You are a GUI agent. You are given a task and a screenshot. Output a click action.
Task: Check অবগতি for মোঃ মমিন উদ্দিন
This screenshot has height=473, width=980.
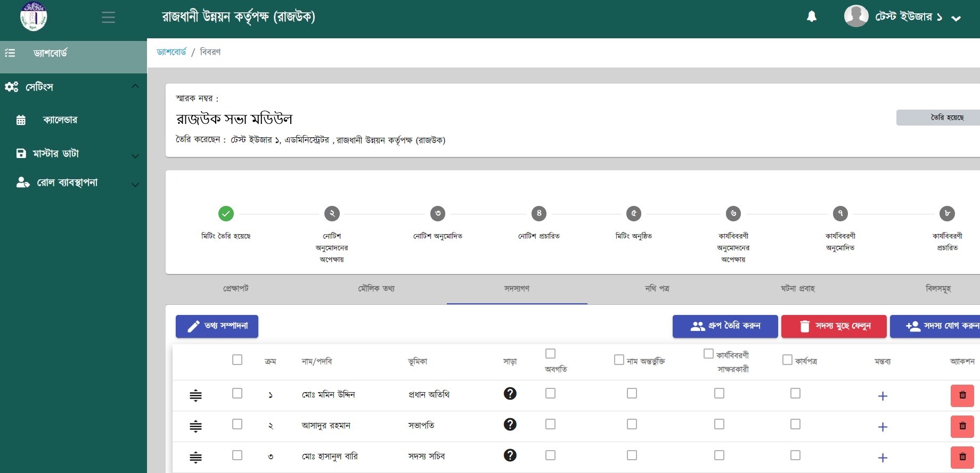(x=551, y=393)
